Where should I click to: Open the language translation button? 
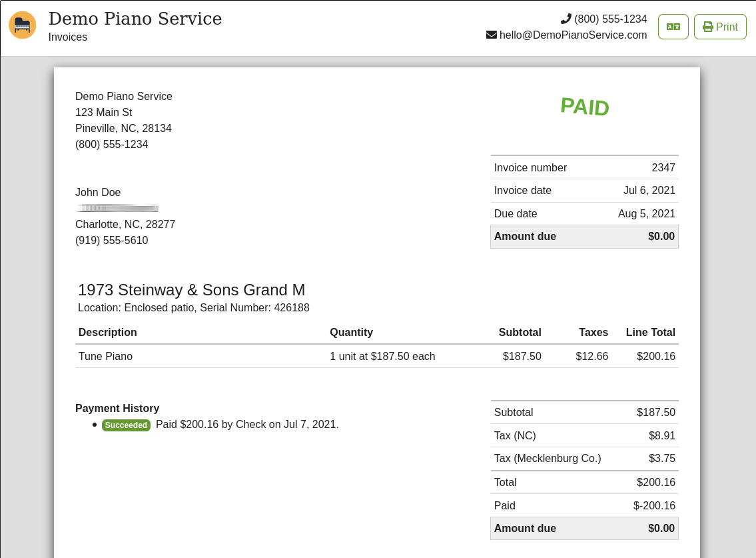[x=673, y=27]
